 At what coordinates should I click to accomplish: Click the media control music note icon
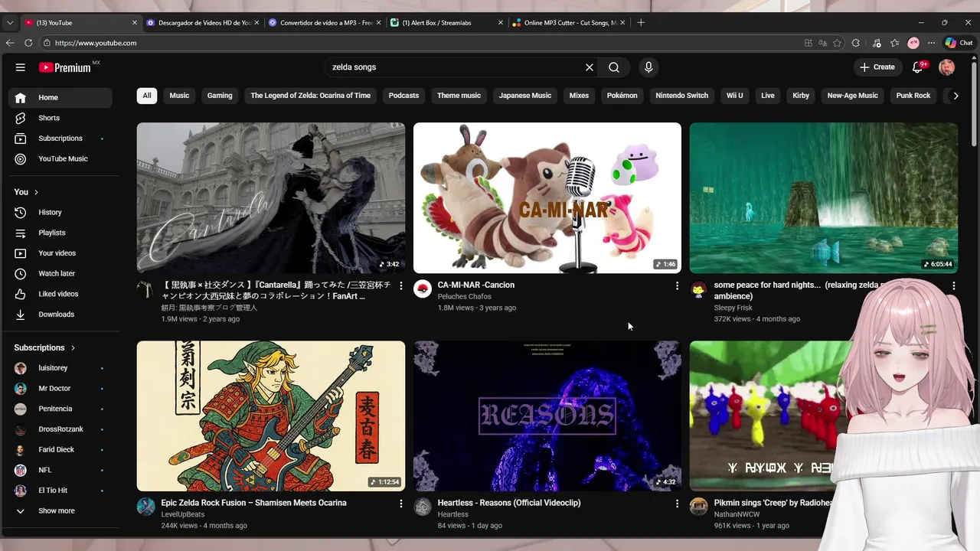coord(876,43)
